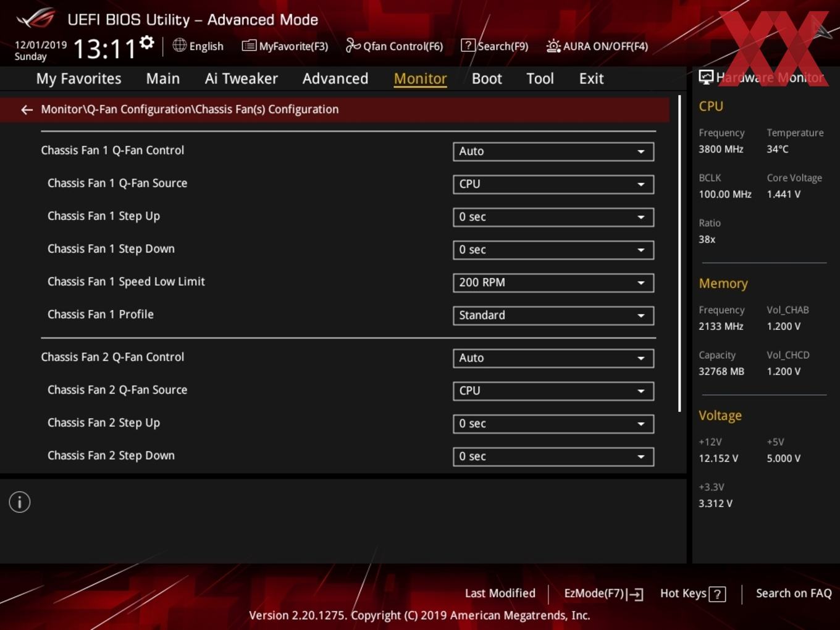Viewport: 840px width, 630px height.
Task: Open the Exit tab
Action: 591,78
